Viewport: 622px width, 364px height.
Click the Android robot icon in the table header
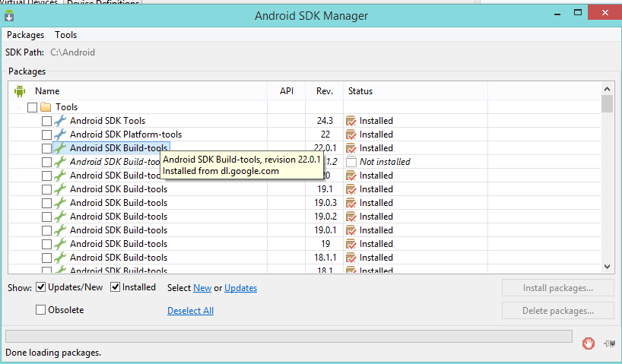20,91
